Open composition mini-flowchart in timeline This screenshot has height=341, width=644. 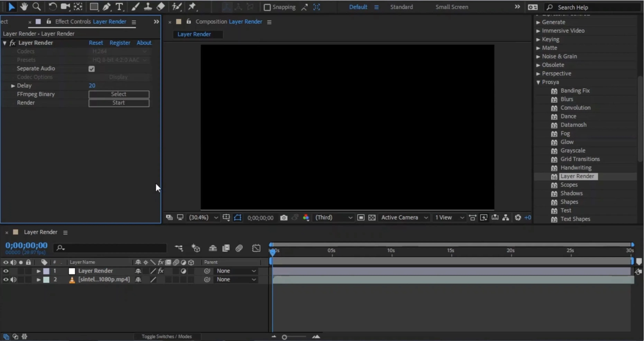[x=179, y=248]
